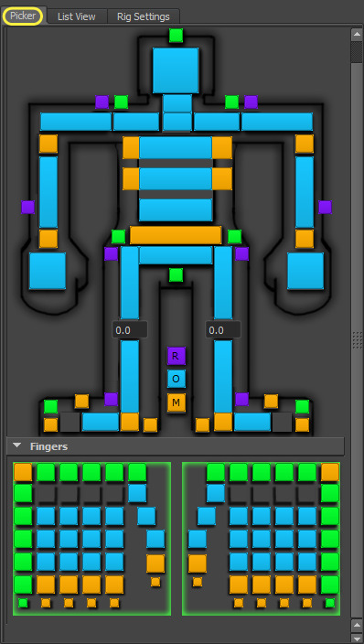
Task: Click the green square beside the right shoulder
Action: [231, 102]
